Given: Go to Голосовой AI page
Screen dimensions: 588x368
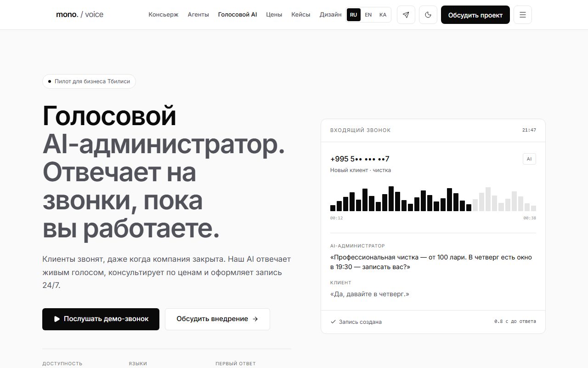Looking at the screenshot, I should point(237,15).
